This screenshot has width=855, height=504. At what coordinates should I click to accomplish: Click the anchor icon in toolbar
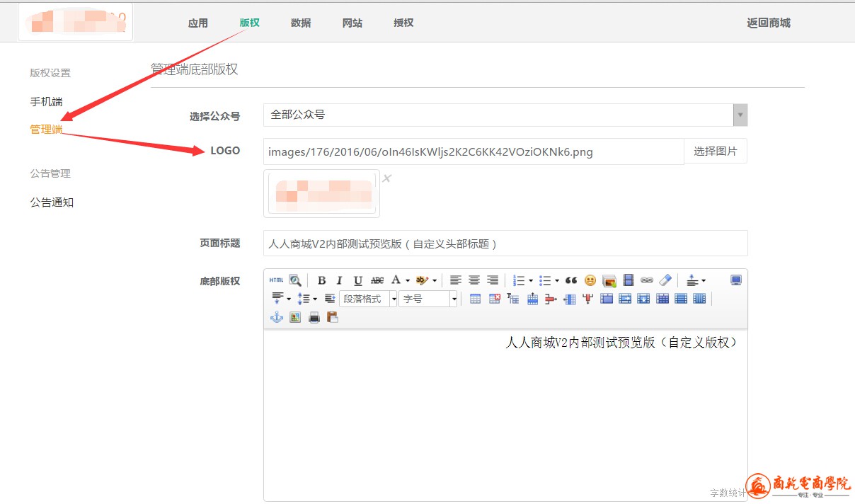point(277,317)
